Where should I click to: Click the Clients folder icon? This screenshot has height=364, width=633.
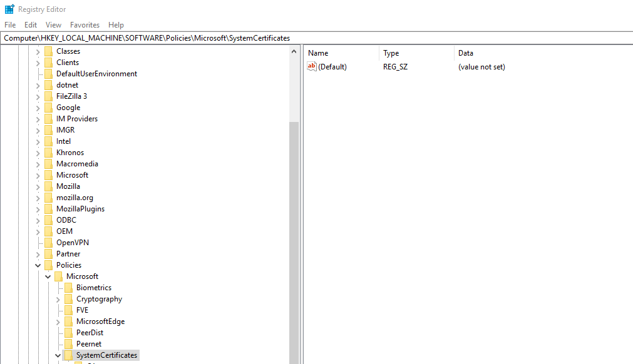[x=48, y=63]
